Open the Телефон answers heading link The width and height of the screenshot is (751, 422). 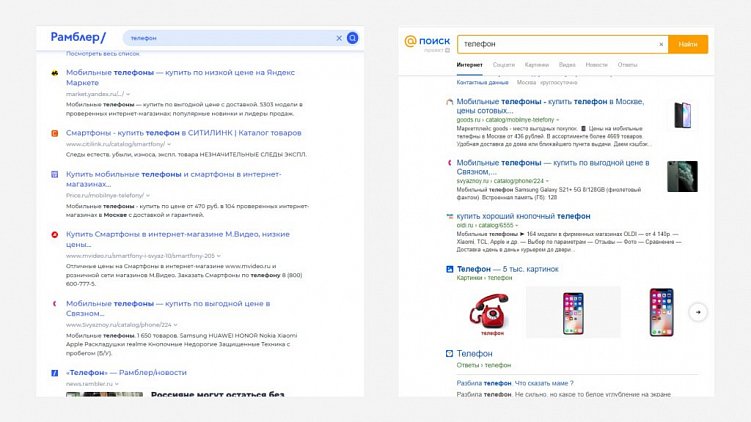click(474, 354)
